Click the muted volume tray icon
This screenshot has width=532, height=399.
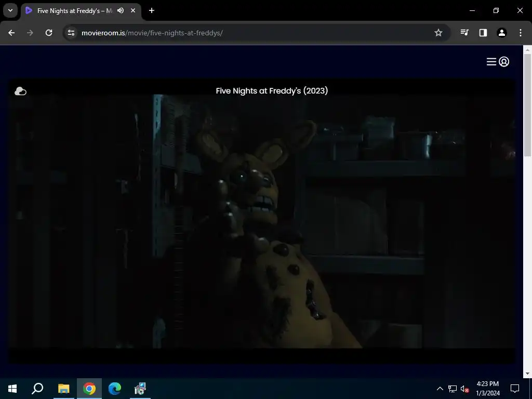click(464, 389)
